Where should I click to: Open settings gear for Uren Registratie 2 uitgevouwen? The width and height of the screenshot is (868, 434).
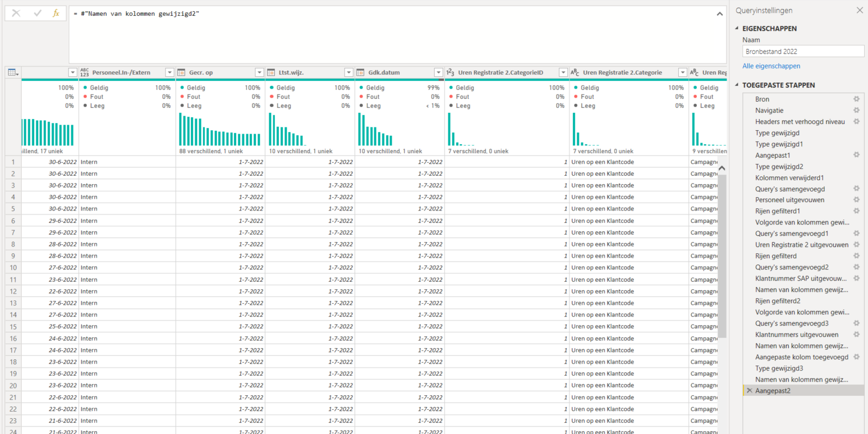pyautogui.click(x=856, y=245)
